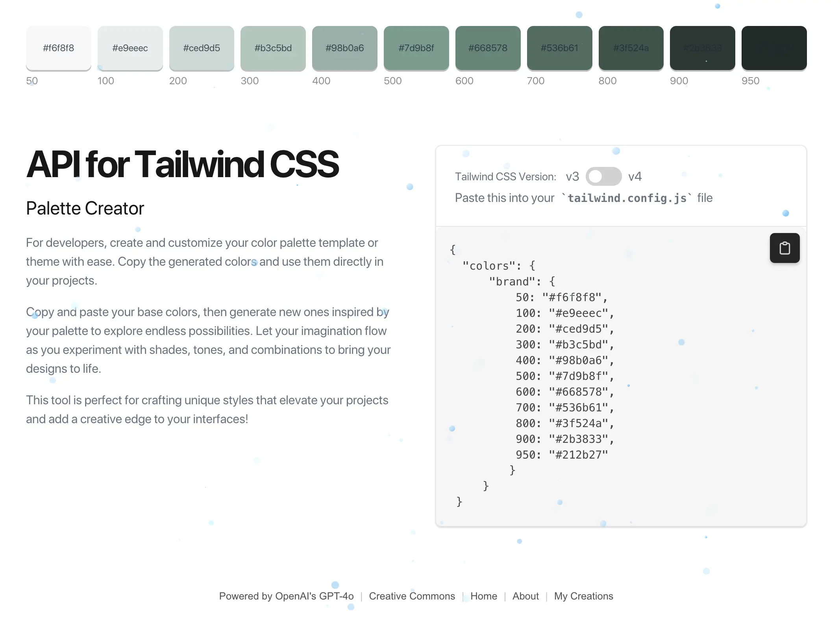Pick the #98b0a6 swatch

point(345,48)
